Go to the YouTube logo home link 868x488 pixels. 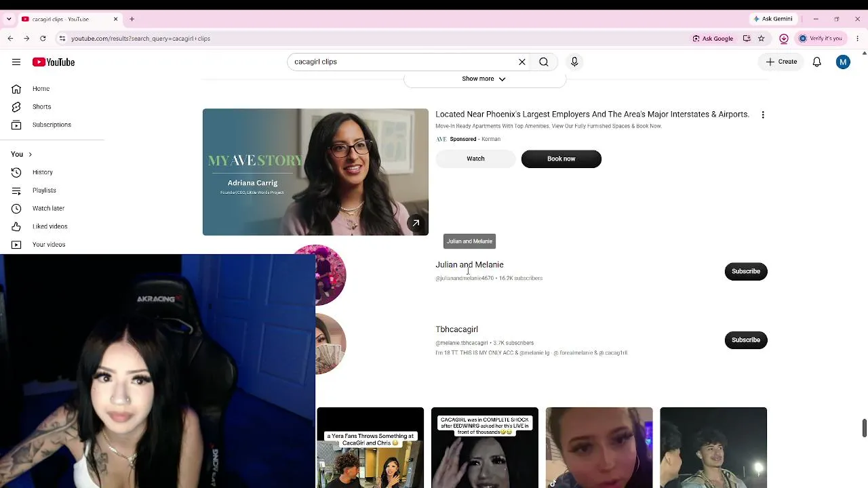tap(54, 62)
